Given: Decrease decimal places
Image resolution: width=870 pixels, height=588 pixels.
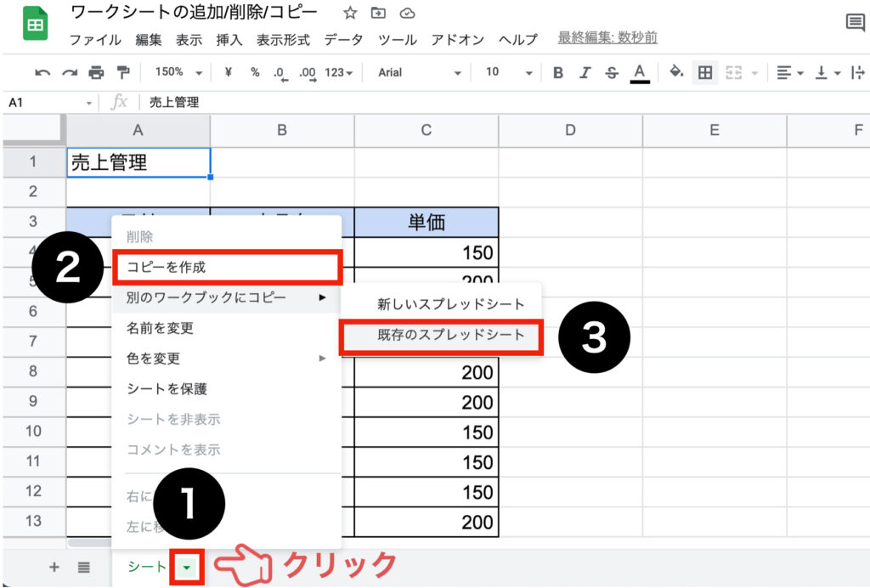Looking at the screenshot, I should tap(280, 73).
